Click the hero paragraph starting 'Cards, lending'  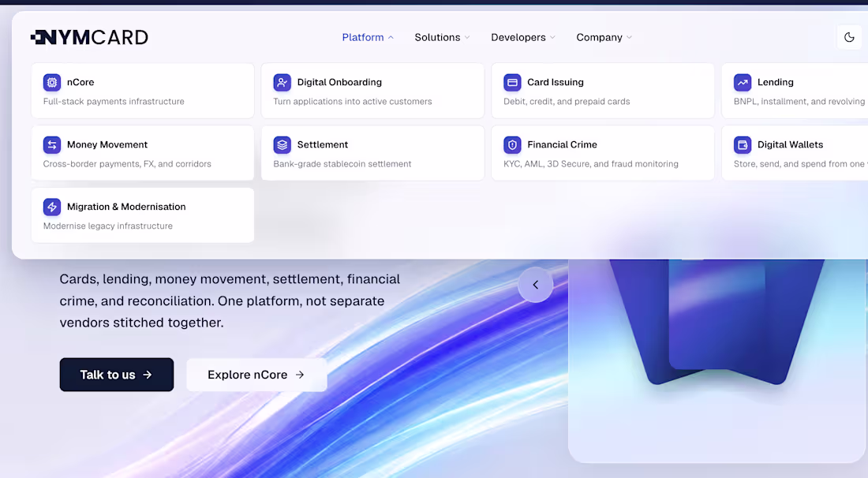pyautogui.click(x=230, y=301)
